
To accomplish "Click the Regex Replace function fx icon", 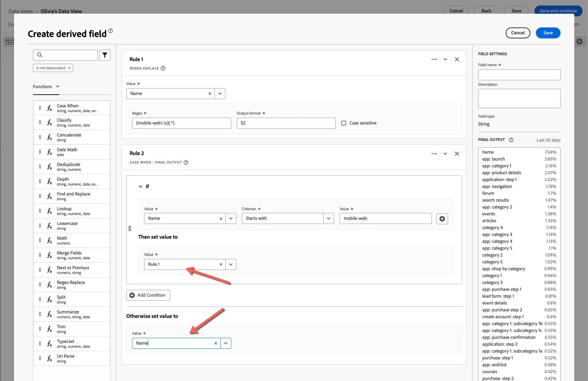I will (50, 285).
